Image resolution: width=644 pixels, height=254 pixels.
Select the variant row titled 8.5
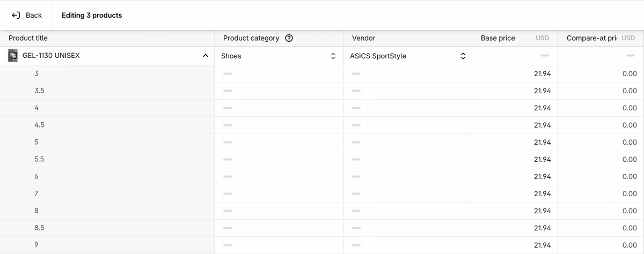pos(107,228)
